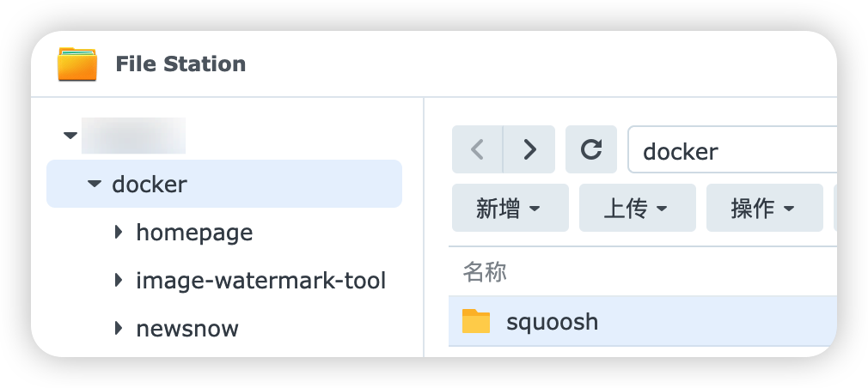The width and height of the screenshot is (868, 388).
Task: Click the File Station app icon
Action: click(x=77, y=64)
